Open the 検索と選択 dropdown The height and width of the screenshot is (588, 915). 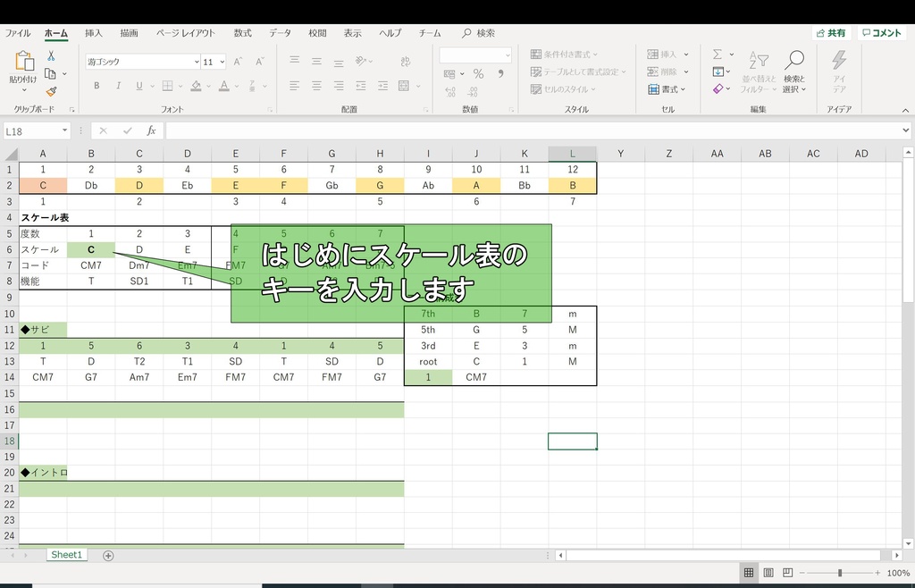click(794, 72)
